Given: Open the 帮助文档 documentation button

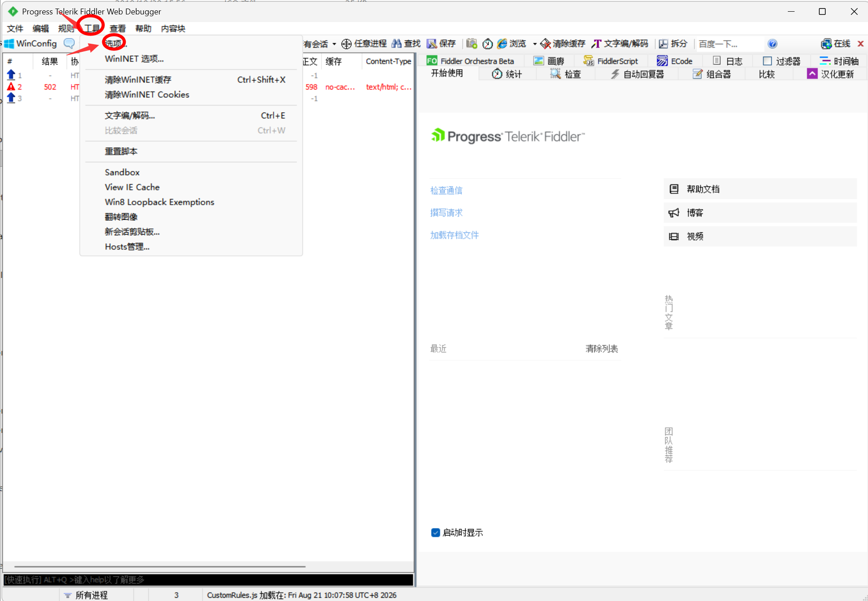Looking at the screenshot, I should (x=760, y=189).
